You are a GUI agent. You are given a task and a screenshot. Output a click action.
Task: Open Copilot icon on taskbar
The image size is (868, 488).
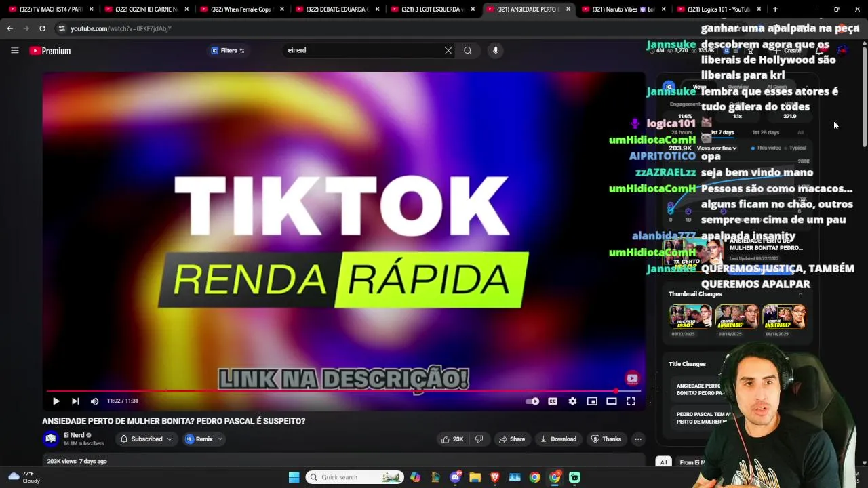415,477
